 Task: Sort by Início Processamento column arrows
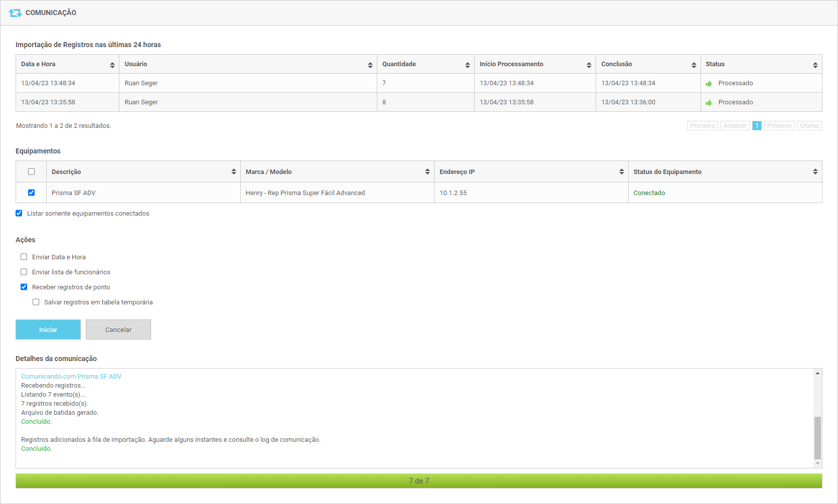coord(589,65)
